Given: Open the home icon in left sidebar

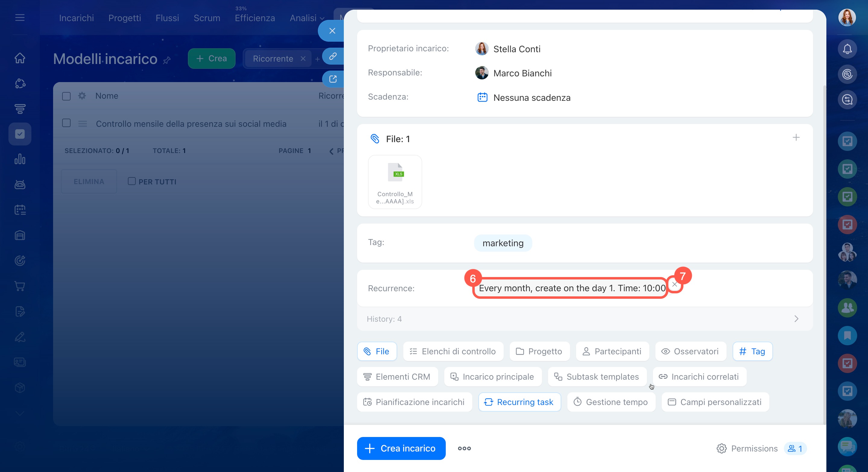Looking at the screenshot, I should coord(20,58).
